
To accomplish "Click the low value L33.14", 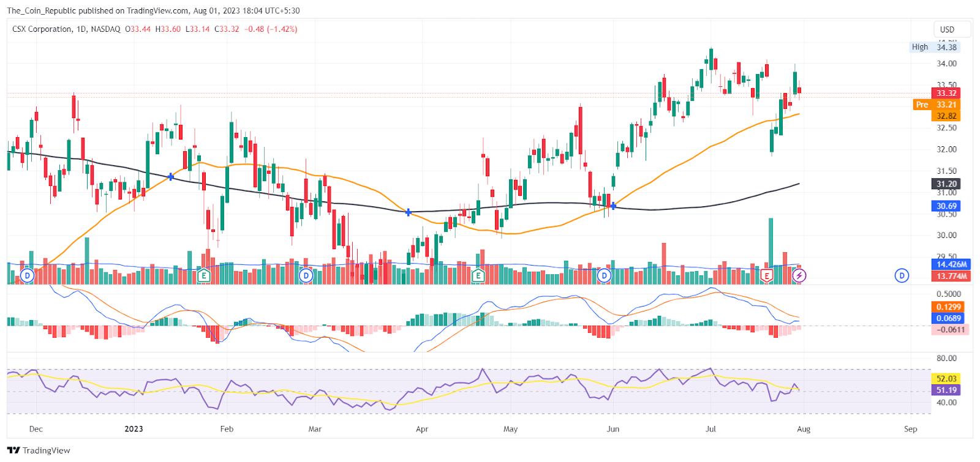I will coord(197,29).
